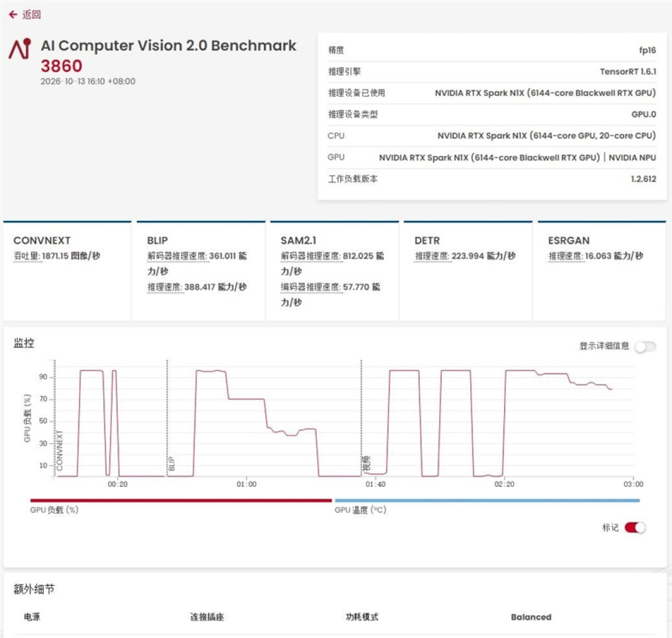Click the BLIP marker on the chart
The image size is (672, 638).
tap(172, 464)
